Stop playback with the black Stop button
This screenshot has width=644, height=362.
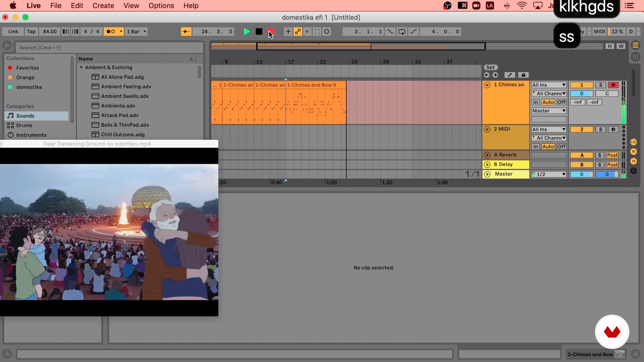tap(259, 32)
